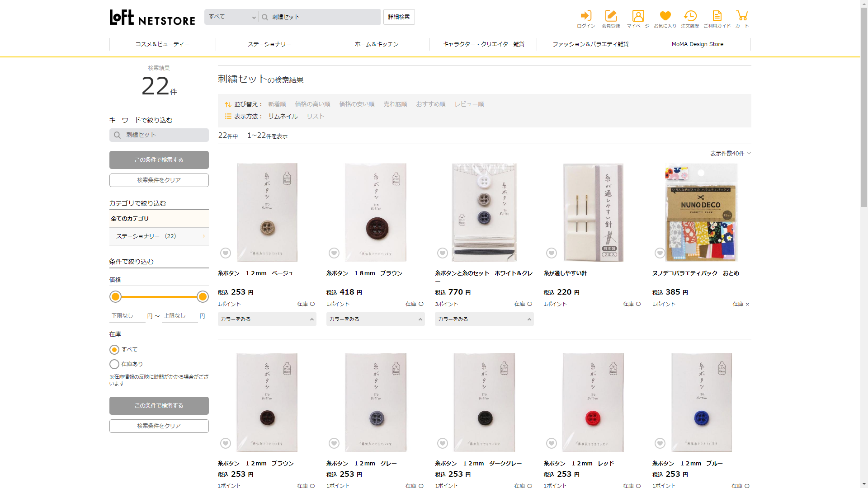
Task: Switch display to リスト view
Action: 316,117
